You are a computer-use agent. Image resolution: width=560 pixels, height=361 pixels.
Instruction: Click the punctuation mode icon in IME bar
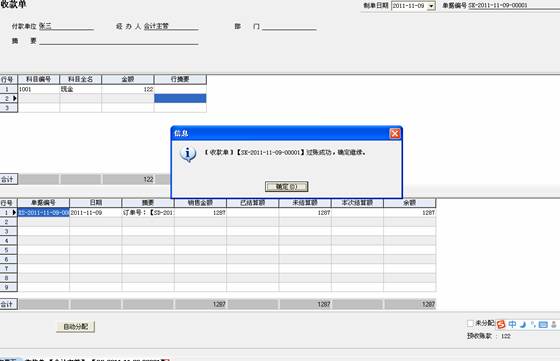pyautogui.click(x=533, y=324)
